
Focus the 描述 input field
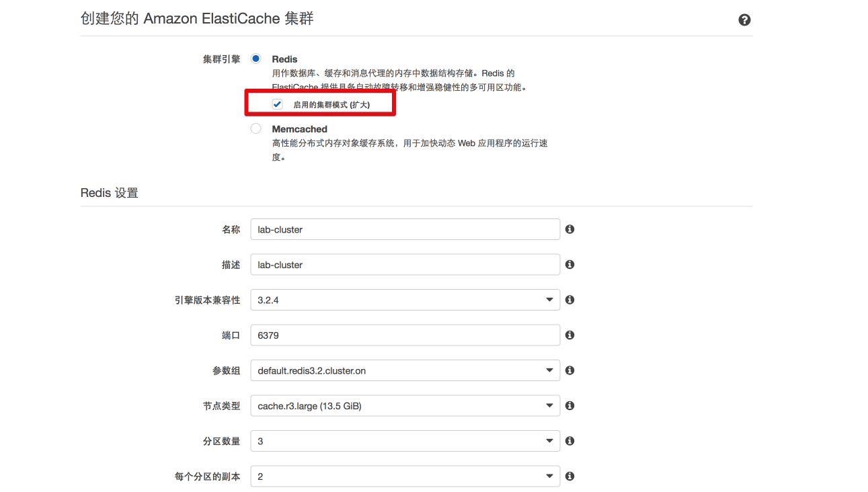coord(405,265)
